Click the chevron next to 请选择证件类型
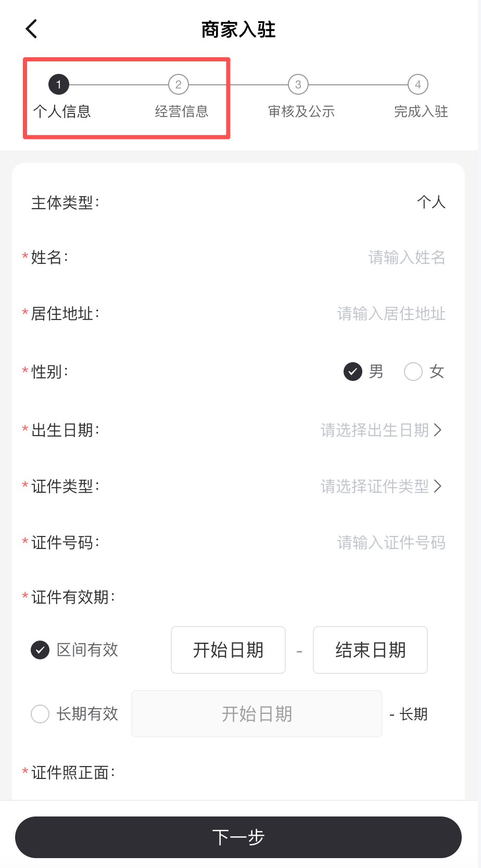This screenshot has height=868, width=481. [438, 487]
